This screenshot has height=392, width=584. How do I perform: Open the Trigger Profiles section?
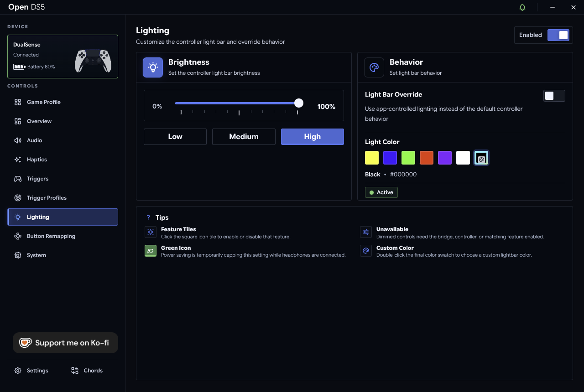[x=63, y=198]
